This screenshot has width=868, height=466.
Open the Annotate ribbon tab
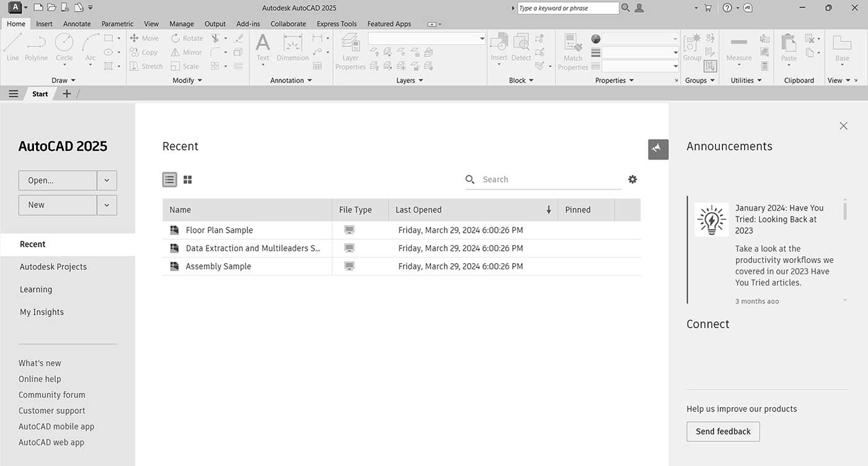point(77,24)
